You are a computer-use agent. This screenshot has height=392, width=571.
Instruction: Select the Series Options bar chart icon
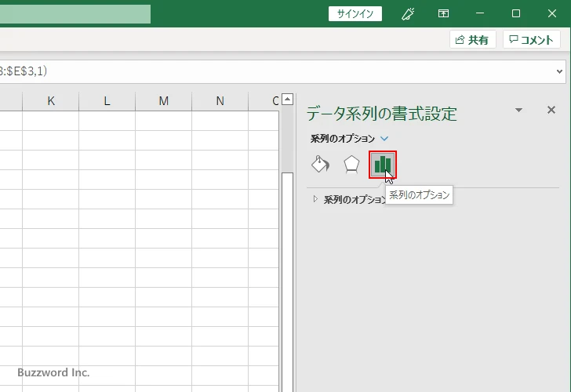pyautogui.click(x=383, y=165)
